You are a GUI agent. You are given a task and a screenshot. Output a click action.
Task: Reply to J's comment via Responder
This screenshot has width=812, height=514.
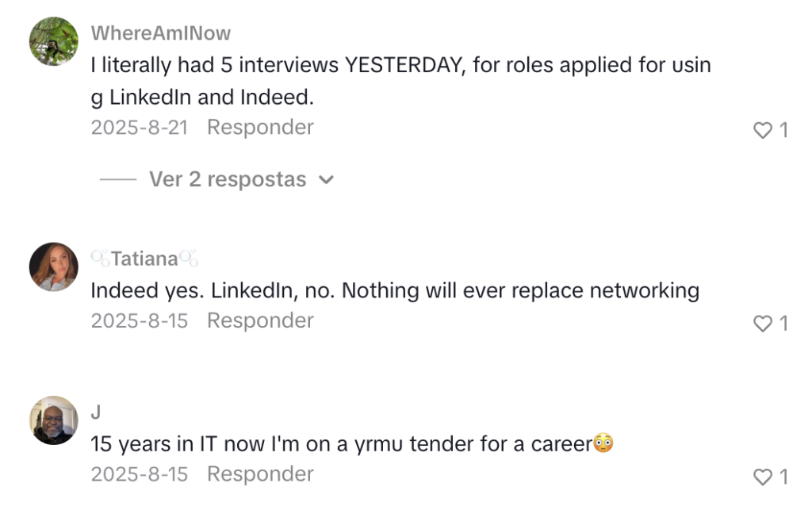click(260, 474)
